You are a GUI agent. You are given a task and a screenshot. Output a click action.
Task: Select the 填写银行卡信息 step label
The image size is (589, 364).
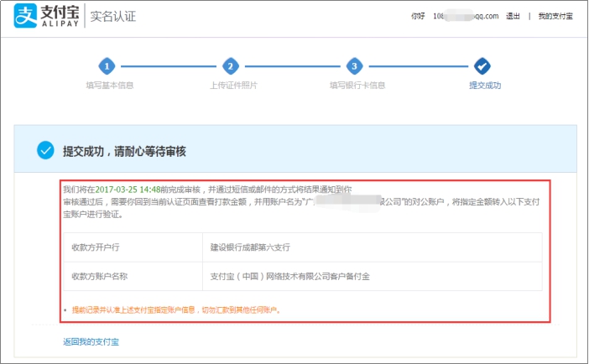(x=357, y=86)
